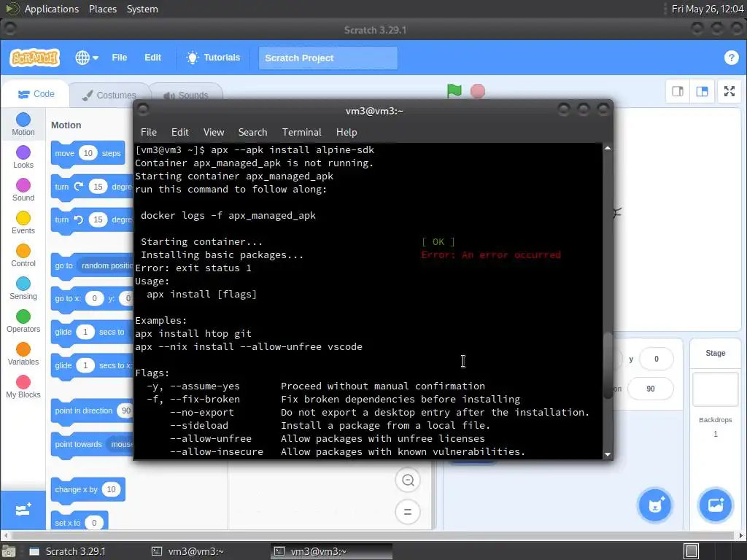Open the Places system menu
This screenshot has width=747, height=560.
pyautogui.click(x=103, y=9)
